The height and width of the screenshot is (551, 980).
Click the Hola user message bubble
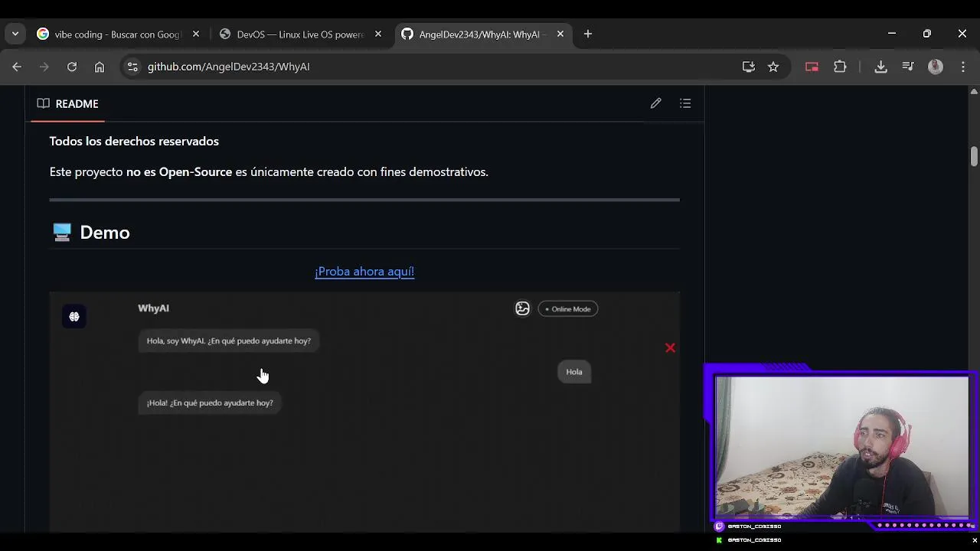tap(574, 372)
